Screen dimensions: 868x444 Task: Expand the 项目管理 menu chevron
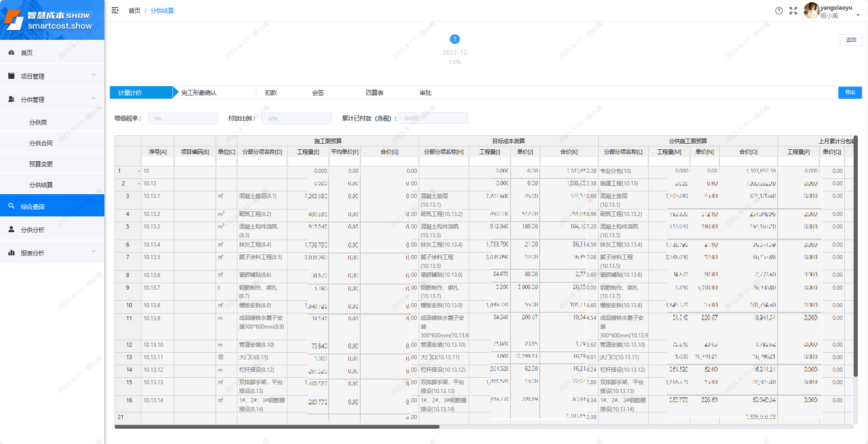(93, 75)
